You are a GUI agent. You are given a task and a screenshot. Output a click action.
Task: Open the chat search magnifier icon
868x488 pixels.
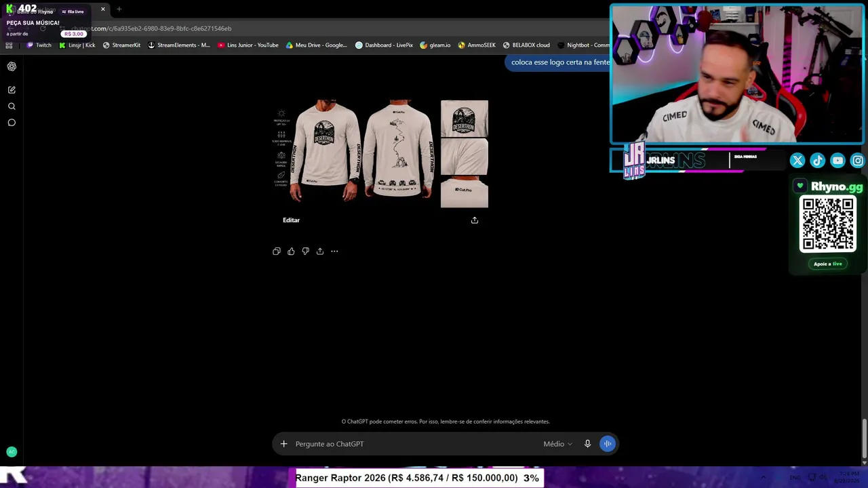coord(12,106)
